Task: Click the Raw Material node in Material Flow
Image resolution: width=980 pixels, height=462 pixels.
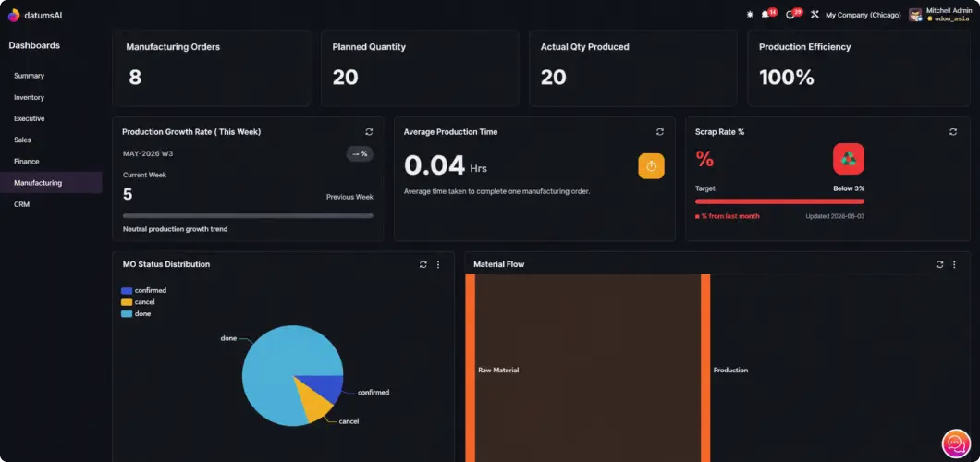Action: pos(470,369)
